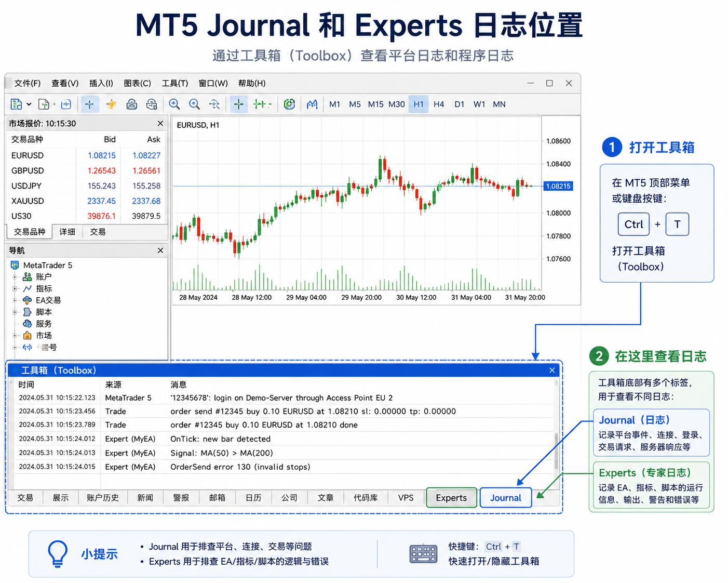This screenshot has height=583, width=728.
Task: Switch chart to MN timeframe
Action: (x=499, y=104)
